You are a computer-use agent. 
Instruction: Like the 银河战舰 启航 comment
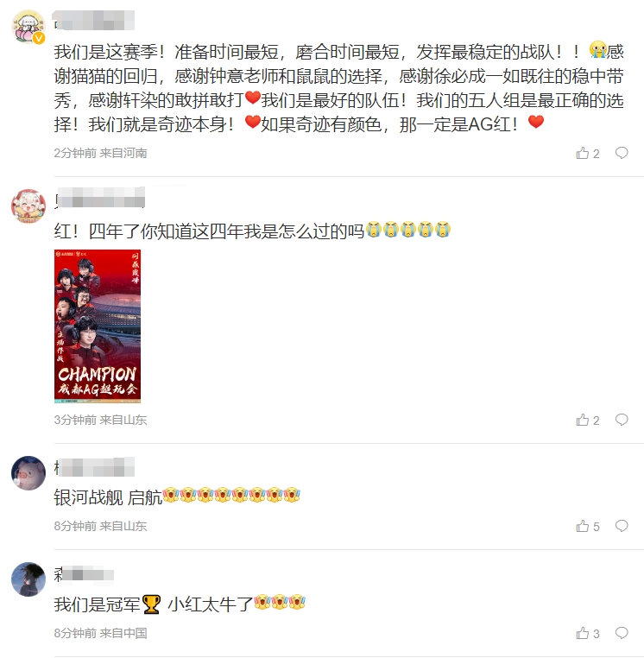[x=587, y=526]
